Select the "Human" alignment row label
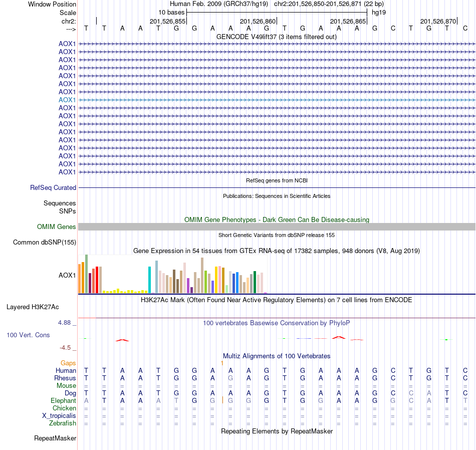 click(x=66, y=371)
